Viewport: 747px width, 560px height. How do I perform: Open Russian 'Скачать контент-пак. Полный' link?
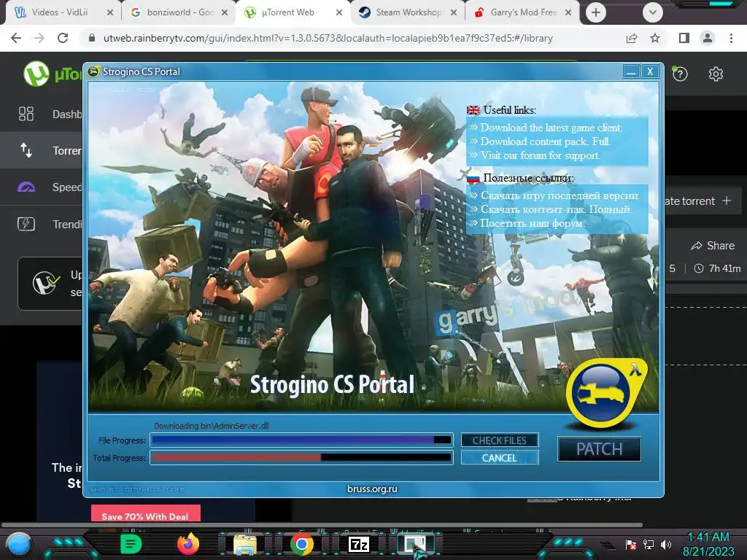coord(556,209)
